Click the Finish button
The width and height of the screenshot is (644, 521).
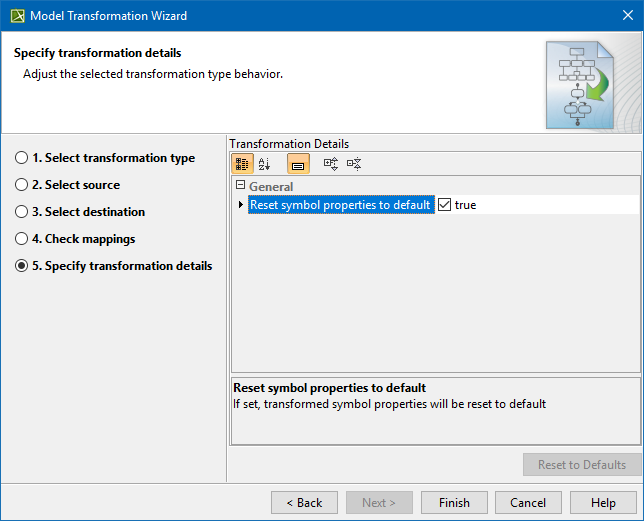click(454, 503)
